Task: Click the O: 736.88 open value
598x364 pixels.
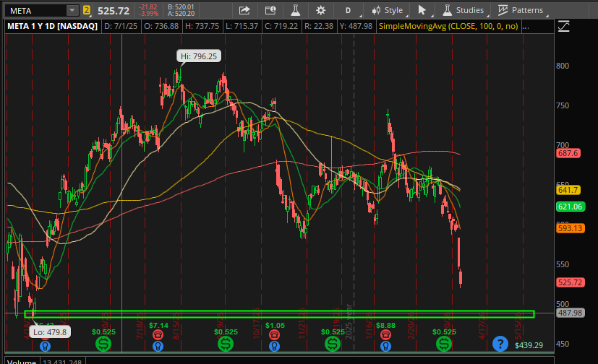Action: [x=161, y=26]
